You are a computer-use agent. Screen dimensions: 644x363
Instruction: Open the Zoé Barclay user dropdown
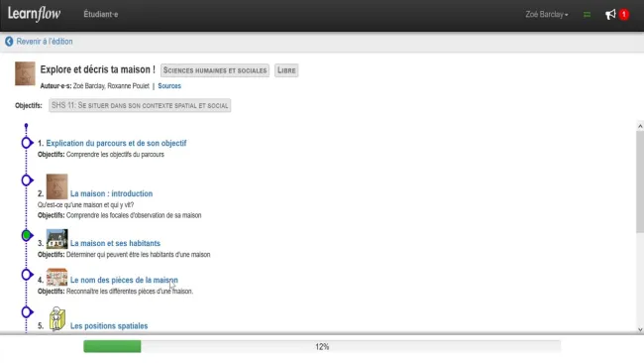547,15
